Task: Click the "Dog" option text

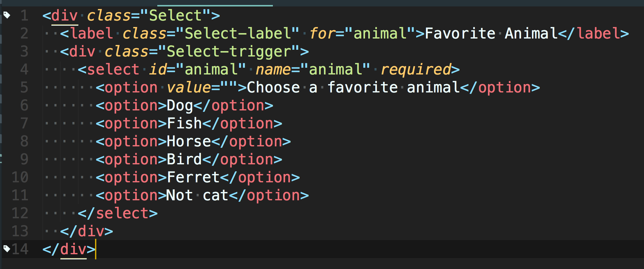Action: click(180, 105)
